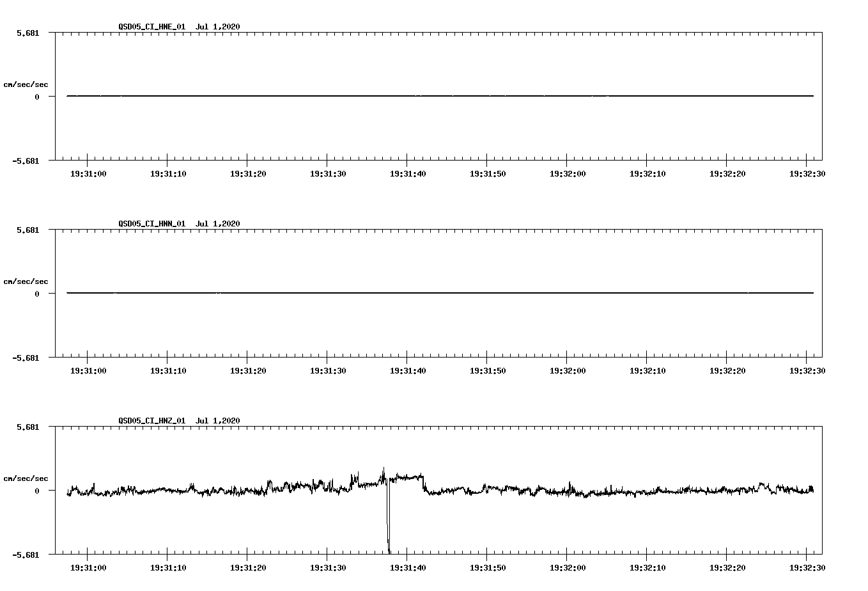
Task: Click the zero label of the HNE axis
Action: point(37,97)
